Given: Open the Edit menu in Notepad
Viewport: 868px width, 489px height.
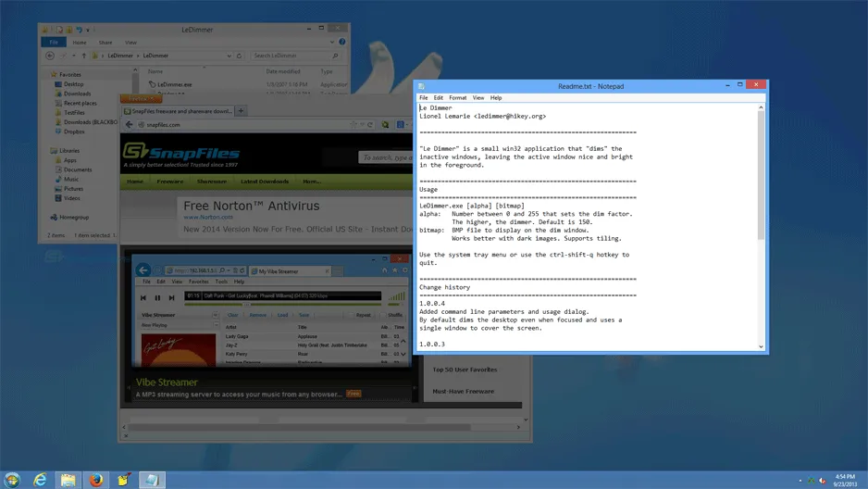Looking at the screenshot, I should [439, 97].
